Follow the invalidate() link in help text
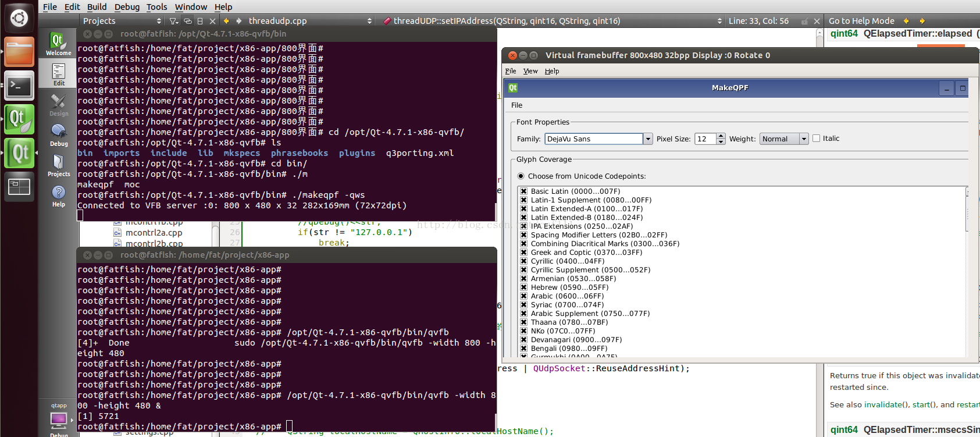The image size is (980, 437). pos(883,404)
